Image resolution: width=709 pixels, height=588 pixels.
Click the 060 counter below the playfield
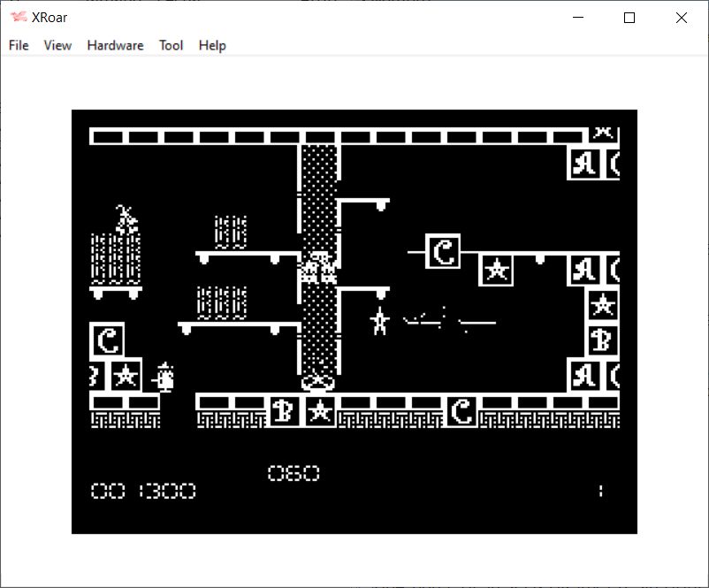pyautogui.click(x=294, y=474)
